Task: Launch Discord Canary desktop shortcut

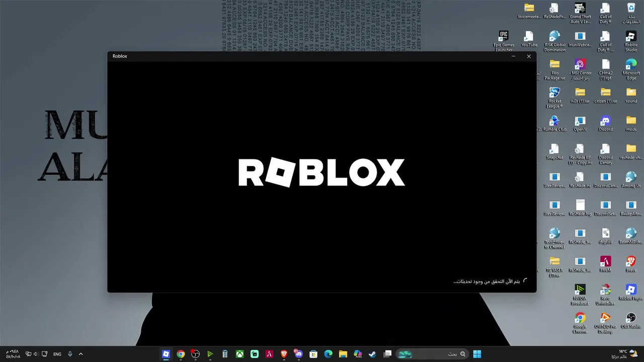Action: pyautogui.click(x=606, y=154)
